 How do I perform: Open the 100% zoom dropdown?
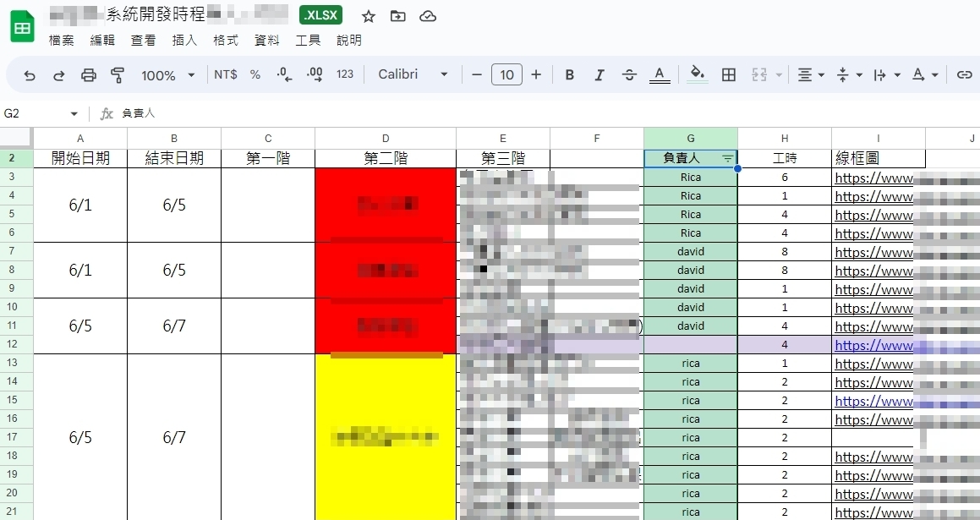pos(167,75)
